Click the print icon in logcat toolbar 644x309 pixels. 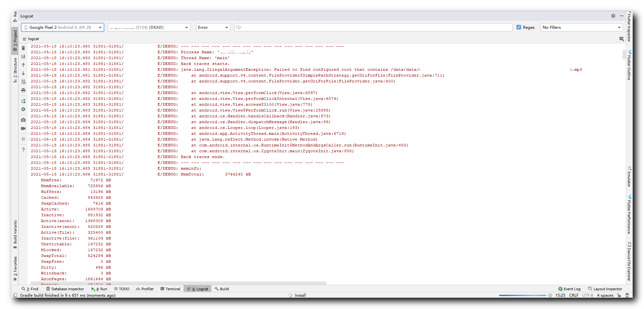(x=23, y=91)
